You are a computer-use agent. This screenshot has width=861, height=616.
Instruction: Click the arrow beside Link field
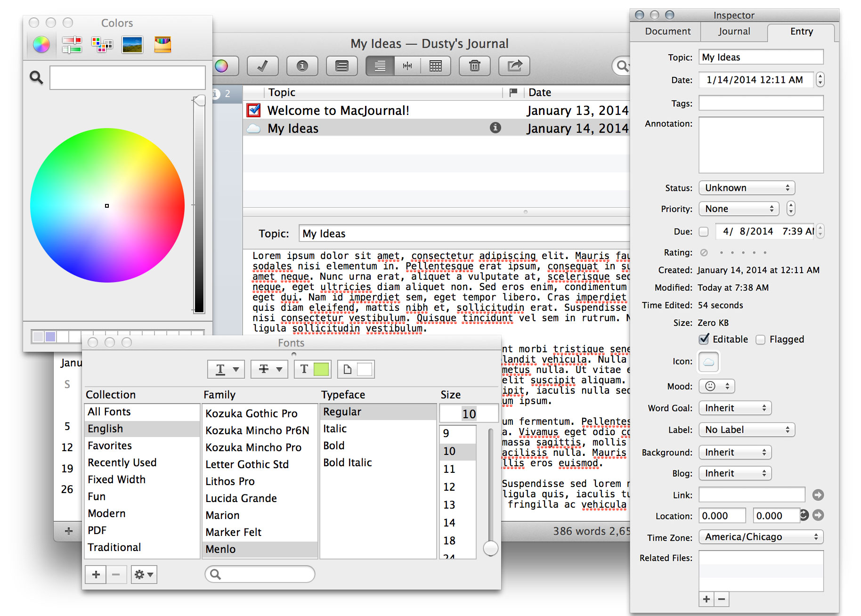click(818, 495)
